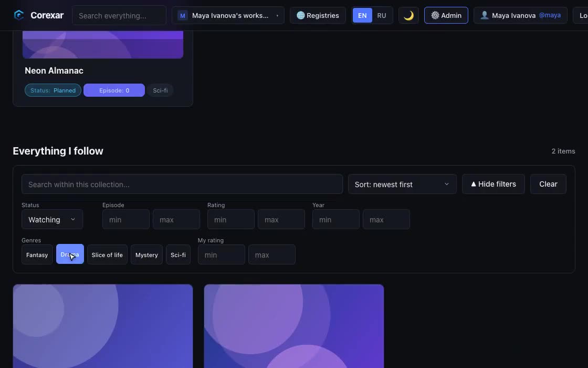Switch language to RU
The image size is (588, 368).
pyautogui.click(x=381, y=15)
